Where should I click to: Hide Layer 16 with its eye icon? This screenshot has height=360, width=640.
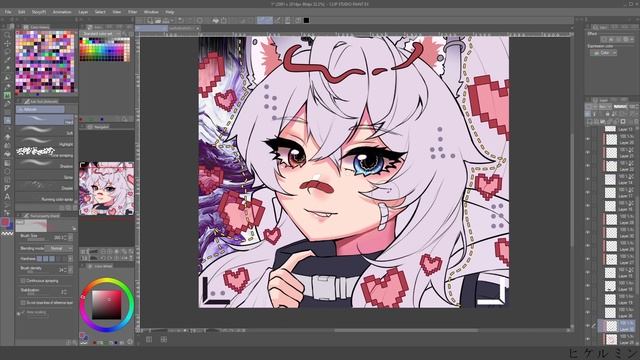pyautogui.click(x=588, y=206)
